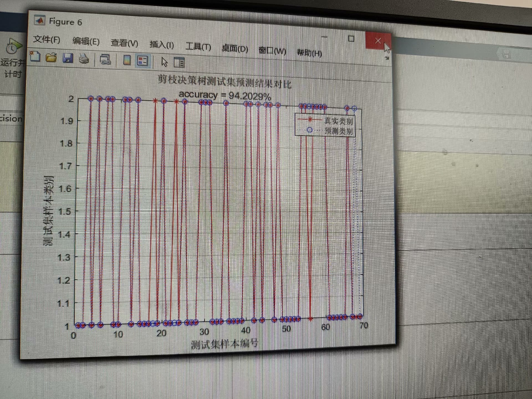This screenshot has width=532, height=399.
Task: Insert colorbar using the toolbar icon
Action: [127, 60]
